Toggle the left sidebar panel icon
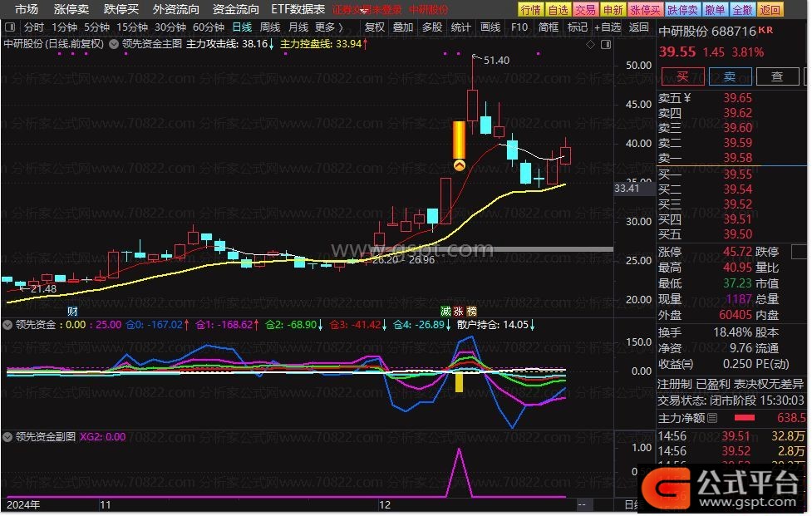This screenshot has height=516, width=812. point(10,27)
